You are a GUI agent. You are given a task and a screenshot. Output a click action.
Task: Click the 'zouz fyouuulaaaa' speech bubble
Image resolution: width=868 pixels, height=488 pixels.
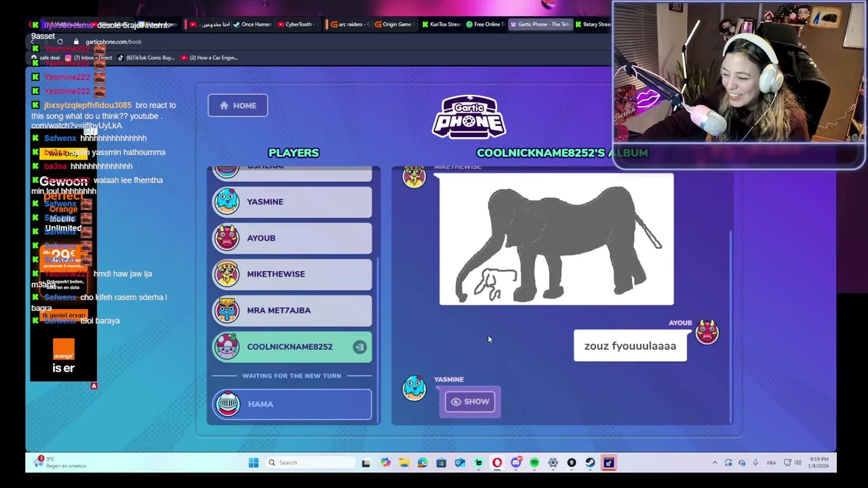point(630,346)
